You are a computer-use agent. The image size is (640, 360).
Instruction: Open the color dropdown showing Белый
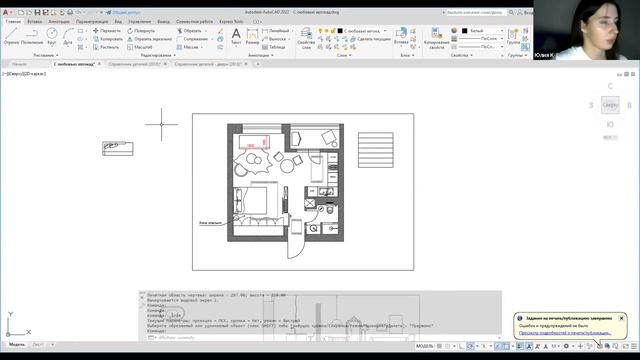502,31
